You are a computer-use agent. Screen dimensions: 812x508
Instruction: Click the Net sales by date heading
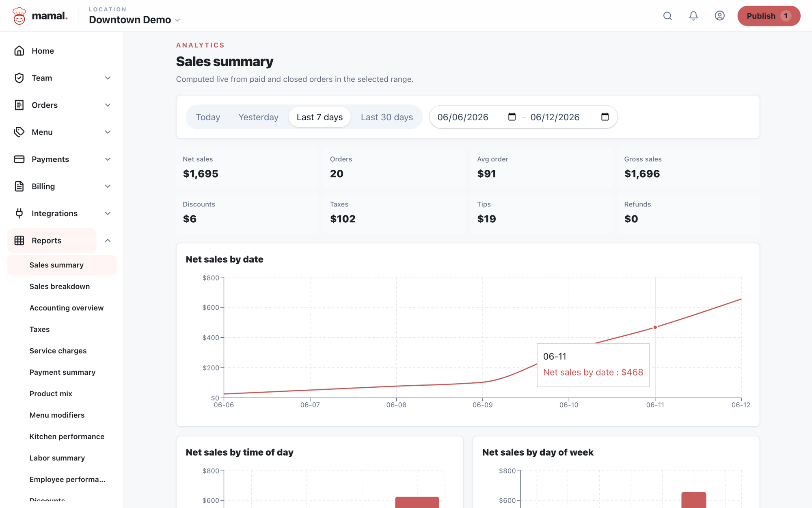(x=225, y=259)
